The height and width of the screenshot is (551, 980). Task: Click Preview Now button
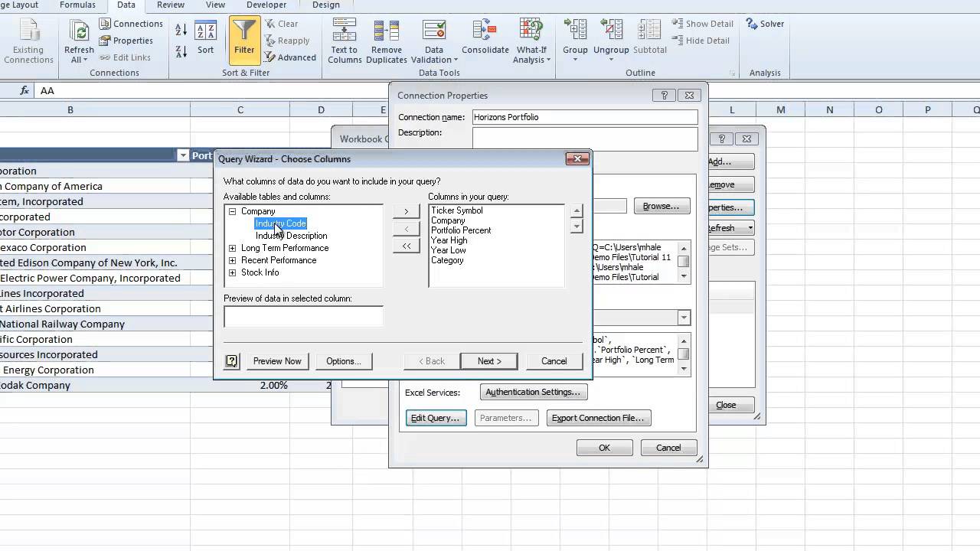[277, 361]
